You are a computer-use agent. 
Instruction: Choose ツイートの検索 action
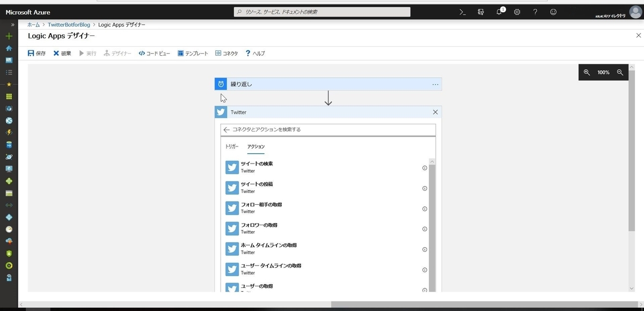click(x=325, y=167)
